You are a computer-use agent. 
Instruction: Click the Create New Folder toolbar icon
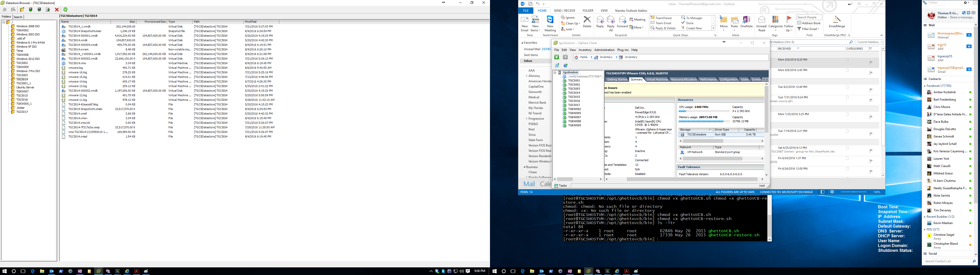tap(22, 9)
